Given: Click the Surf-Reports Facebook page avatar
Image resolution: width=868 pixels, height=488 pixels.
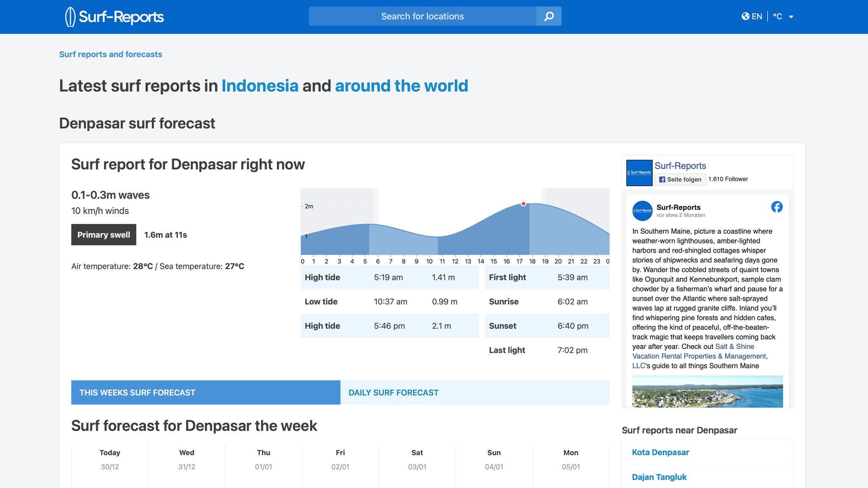Looking at the screenshot, I should pos(639,173).
